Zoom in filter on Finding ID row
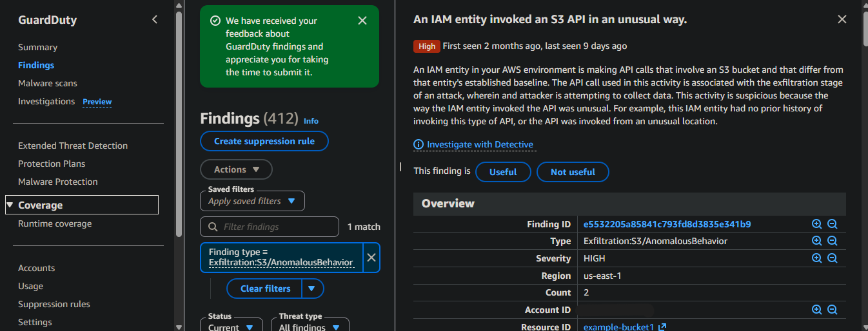Viewport: 868px width, 331px height. point(816,224)
